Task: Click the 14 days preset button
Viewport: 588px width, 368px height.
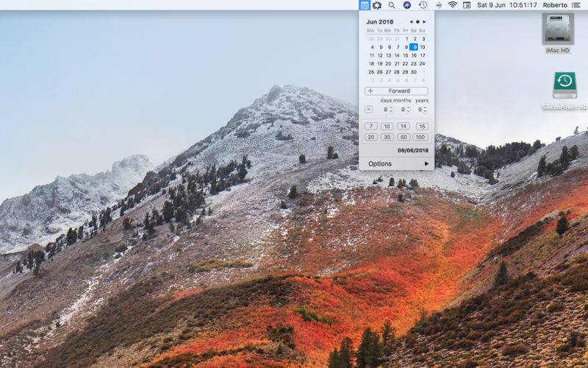Action: click(x=404, y=126)
